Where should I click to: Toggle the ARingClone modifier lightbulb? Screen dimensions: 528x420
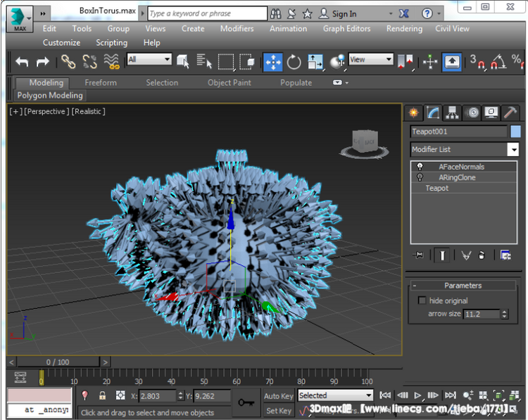pyautogui.click(x=420, y=177)
